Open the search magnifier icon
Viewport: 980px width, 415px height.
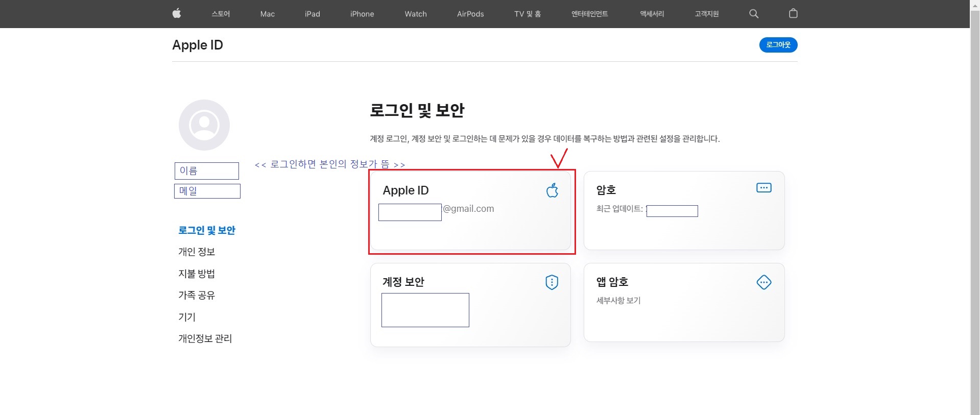754,14
